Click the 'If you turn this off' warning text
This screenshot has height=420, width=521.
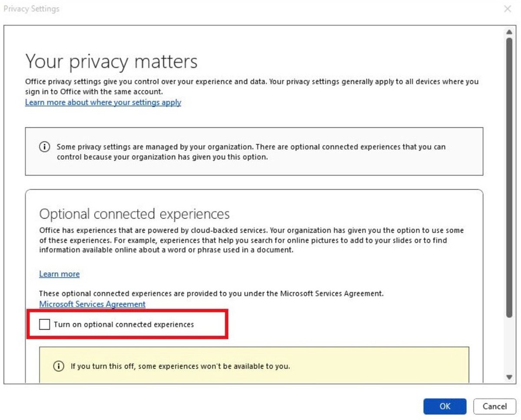point(180,366)
